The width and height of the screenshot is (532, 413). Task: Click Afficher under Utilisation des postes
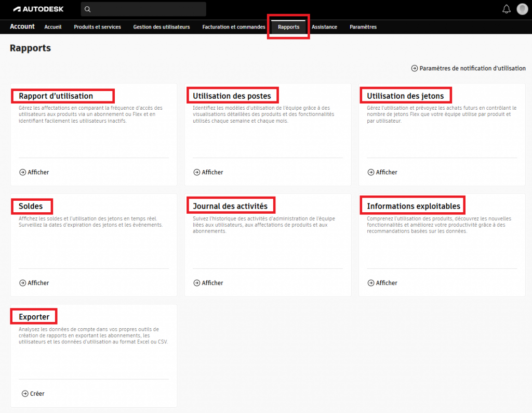coord(212,172)
